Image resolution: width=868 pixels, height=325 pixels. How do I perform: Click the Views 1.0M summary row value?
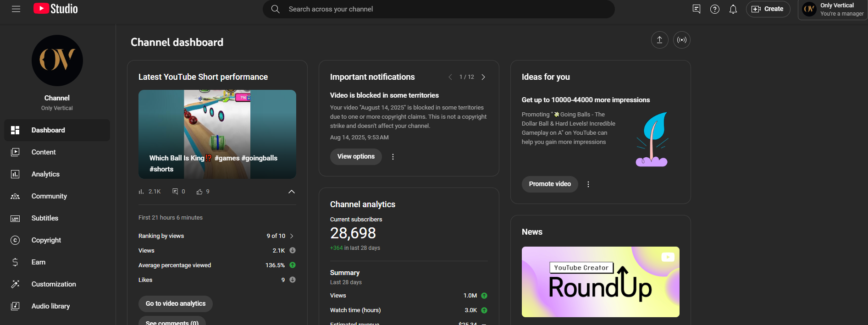pyautogui.click(x=470, y=296)
